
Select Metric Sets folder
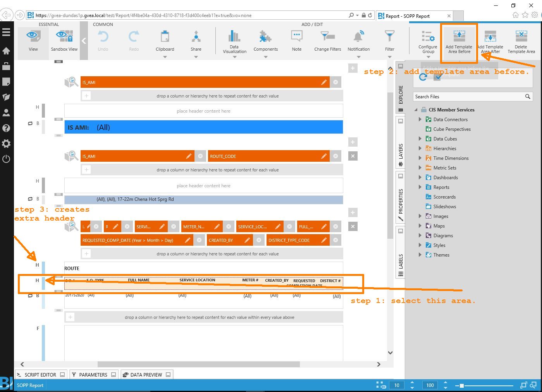click(444, 168)
